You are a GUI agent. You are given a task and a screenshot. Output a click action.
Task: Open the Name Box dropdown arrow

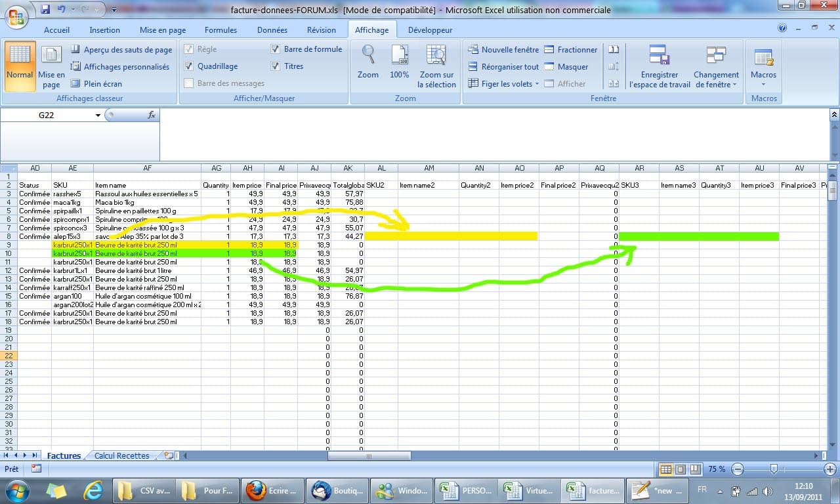[x=98, y=115]
